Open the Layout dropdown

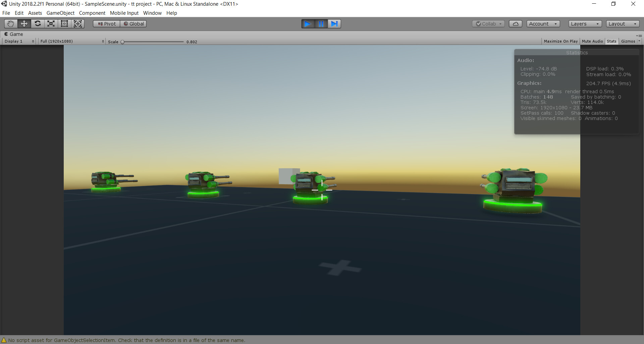tap(622, 23)
